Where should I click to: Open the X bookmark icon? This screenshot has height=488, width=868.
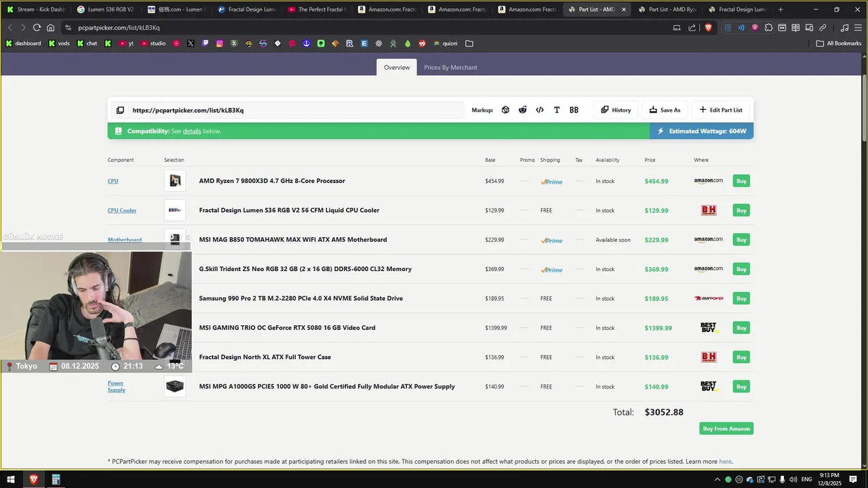pyautogui.click(x=191, y=43)
